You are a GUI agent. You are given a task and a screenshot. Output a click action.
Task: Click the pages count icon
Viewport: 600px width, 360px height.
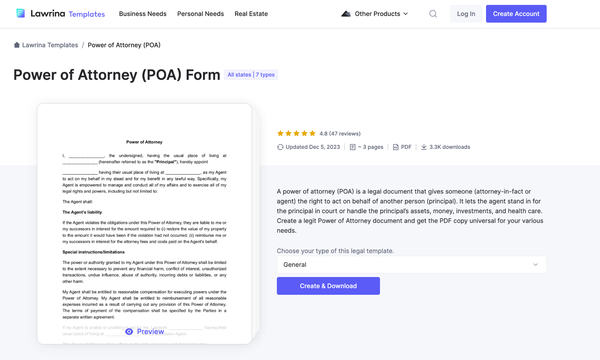tap(353, 147)
